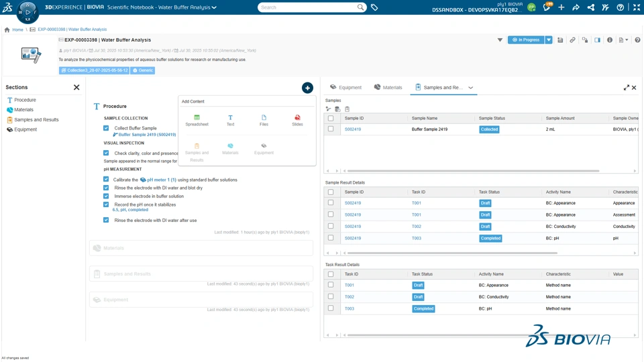Screen dimensions: 644x362
Task: Click into the top Search field
Action: click(307, 7)
